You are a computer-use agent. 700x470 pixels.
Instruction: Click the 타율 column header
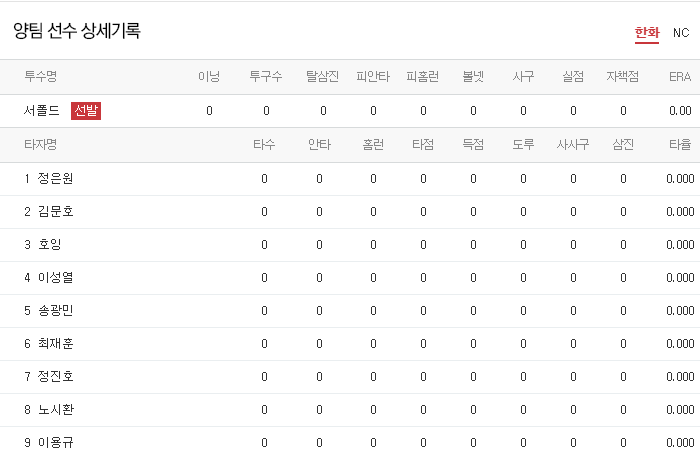(x=680, y=144)
